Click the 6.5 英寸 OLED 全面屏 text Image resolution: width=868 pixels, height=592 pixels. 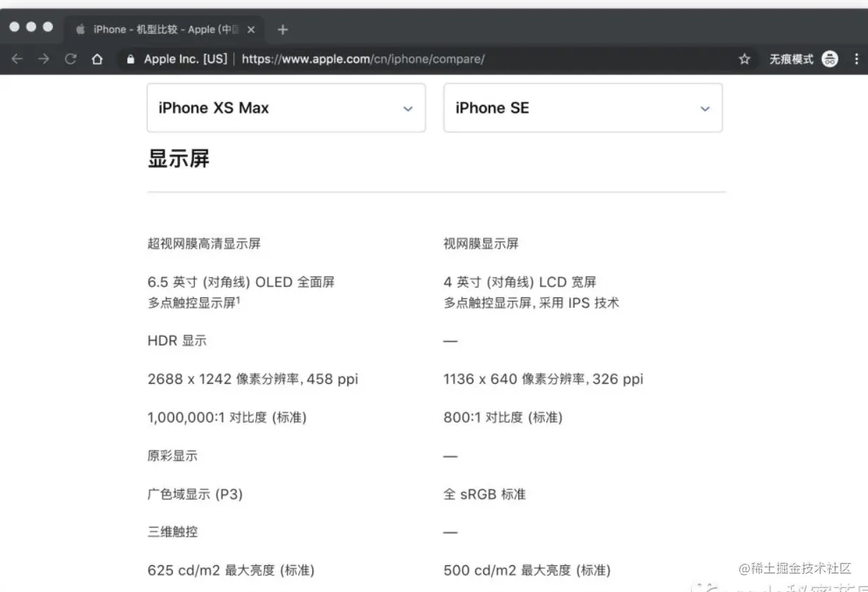coord(241,282)
